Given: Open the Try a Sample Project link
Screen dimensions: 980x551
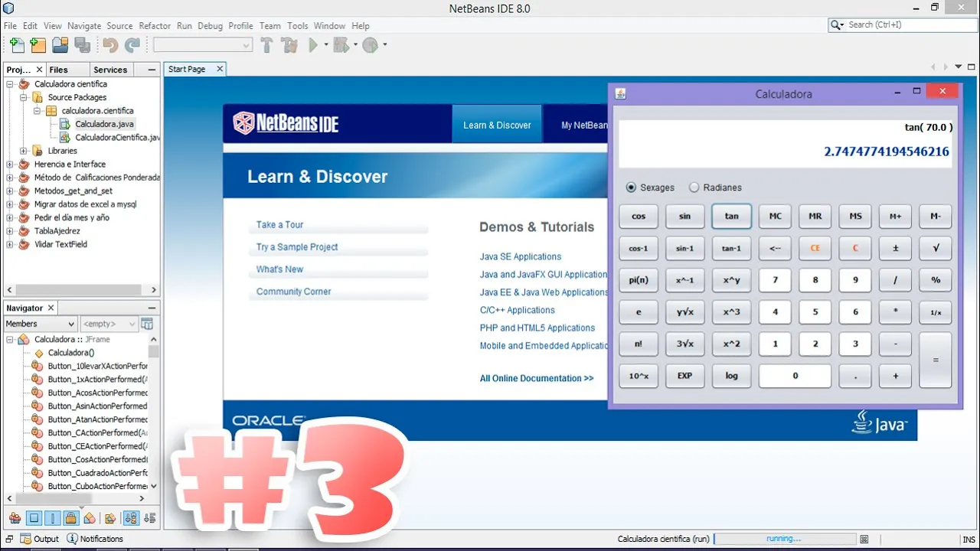Looking at the screenshot, I should pyautogui.click(x=297, y=246).
